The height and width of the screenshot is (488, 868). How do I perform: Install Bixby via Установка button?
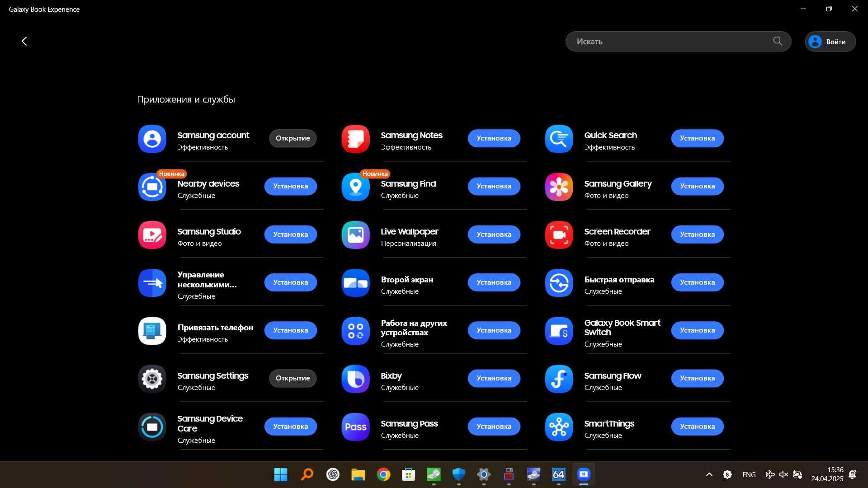pyautogui.click(x=494, y=378)
